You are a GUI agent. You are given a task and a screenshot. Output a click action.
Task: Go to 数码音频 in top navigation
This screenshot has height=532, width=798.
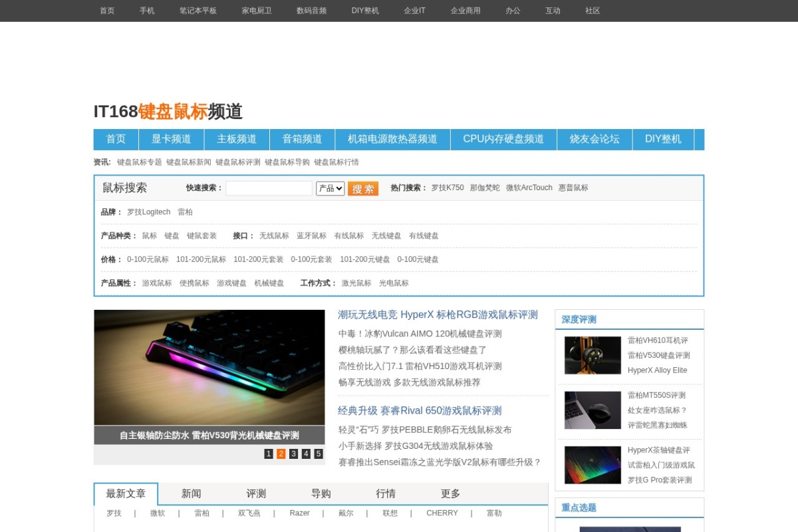click(x=311, y=11)
